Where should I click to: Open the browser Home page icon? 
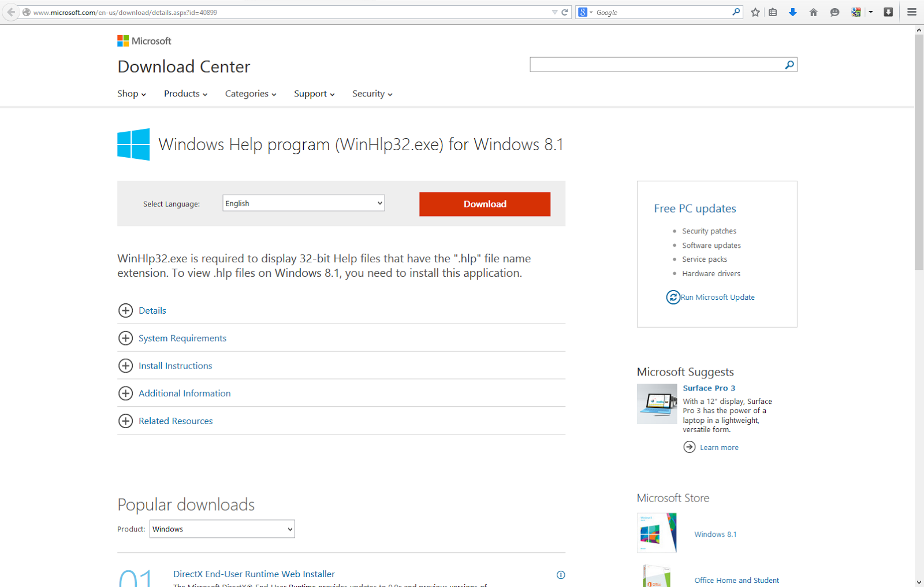pyautogui.click(x=814, y=12)
